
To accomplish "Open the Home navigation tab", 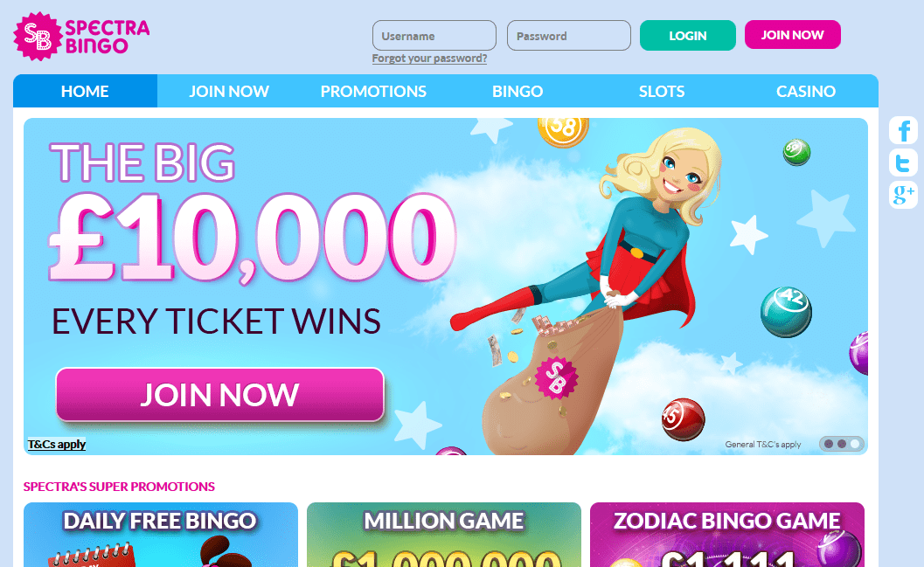I will (85, 91).
